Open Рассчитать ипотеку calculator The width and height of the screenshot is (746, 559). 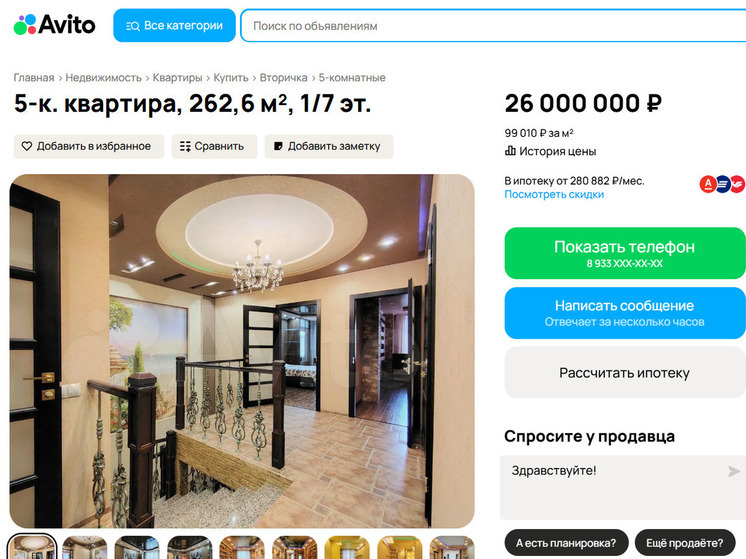625,373
